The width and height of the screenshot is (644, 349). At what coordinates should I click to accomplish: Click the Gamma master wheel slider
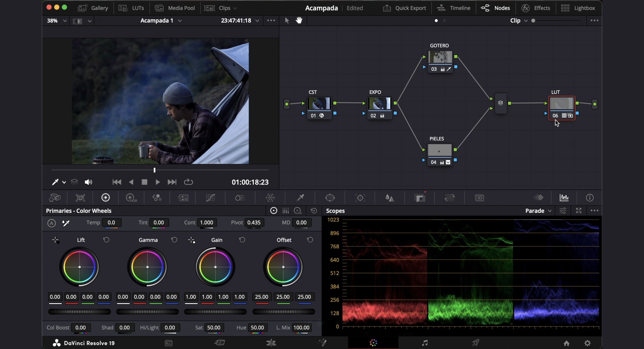point(147,311)
